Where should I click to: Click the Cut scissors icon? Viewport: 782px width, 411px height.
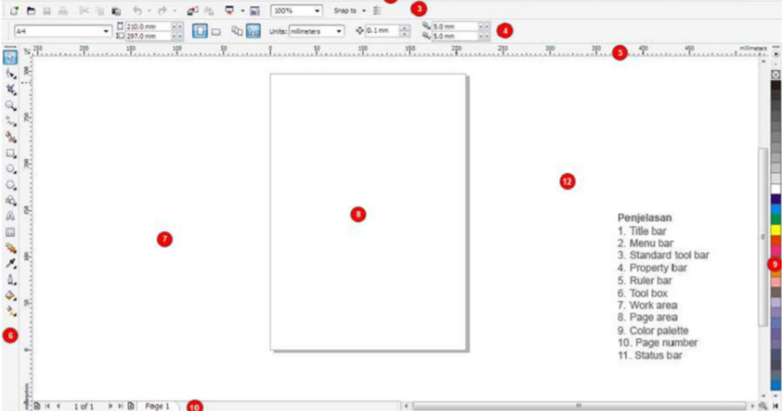[x=84, y=10]
